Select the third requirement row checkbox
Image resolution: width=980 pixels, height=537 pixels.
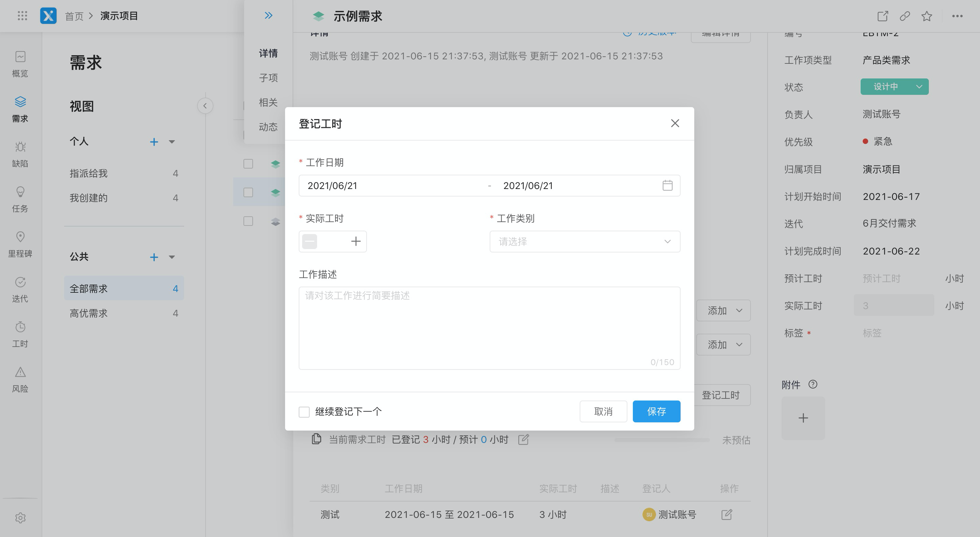(248, 221)
